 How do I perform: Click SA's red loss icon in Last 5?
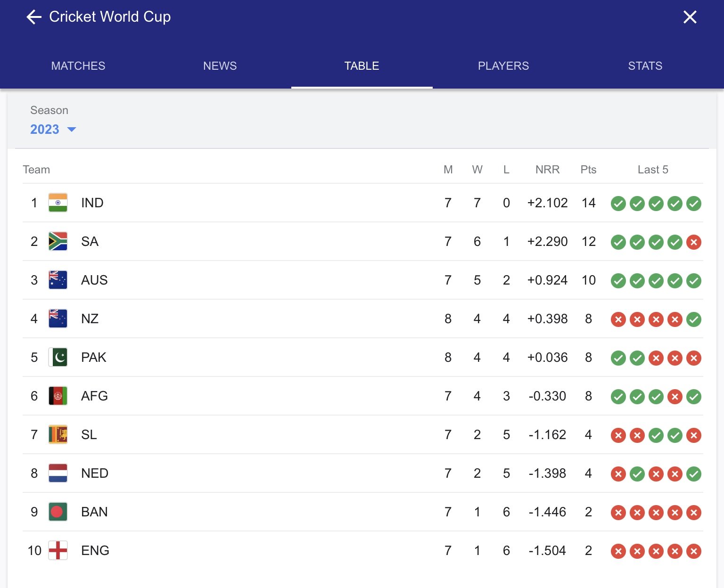[x=694, y=242]
